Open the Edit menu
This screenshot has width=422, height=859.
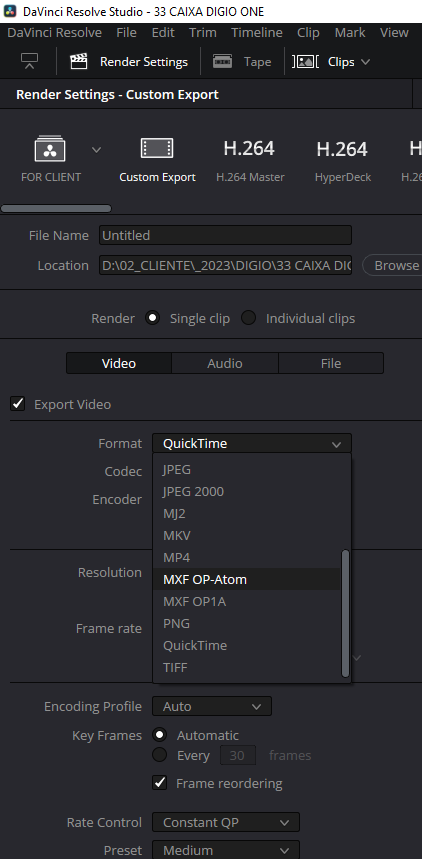coord(163,32)
